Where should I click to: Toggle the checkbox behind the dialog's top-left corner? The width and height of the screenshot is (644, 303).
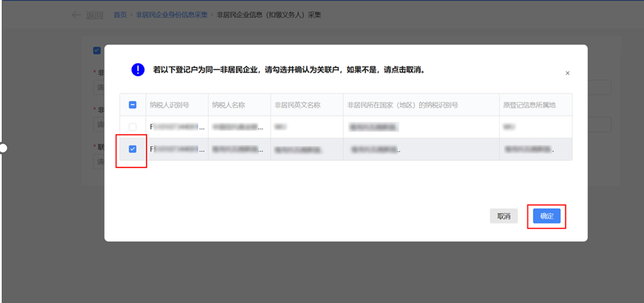coord(96,51)
